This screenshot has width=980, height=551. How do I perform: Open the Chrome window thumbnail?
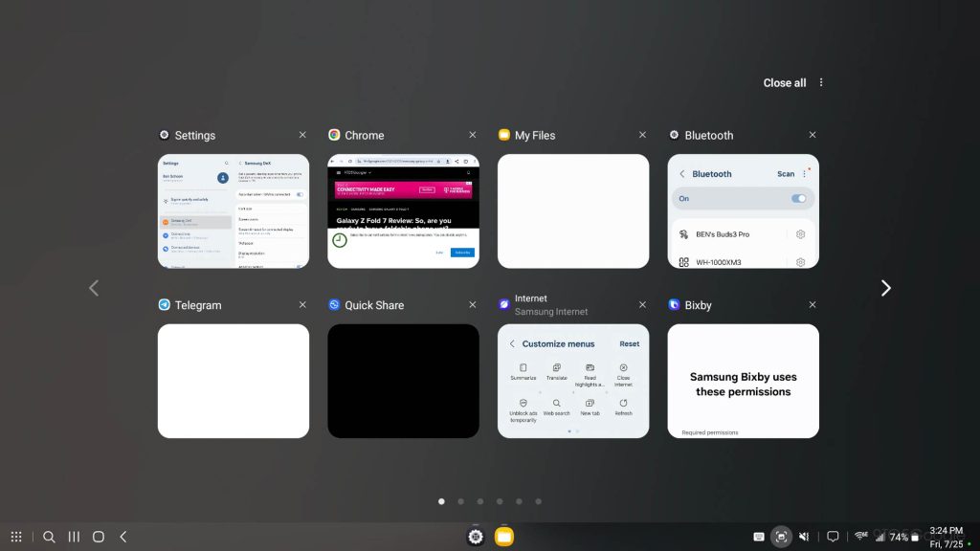403,211
